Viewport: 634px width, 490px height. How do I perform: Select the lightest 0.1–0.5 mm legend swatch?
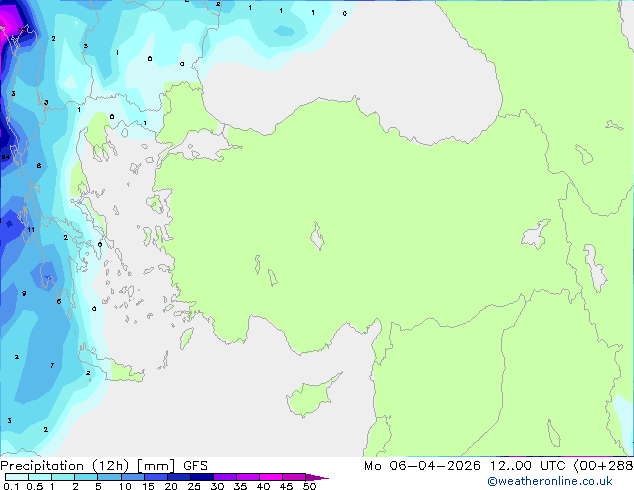point(17,477)
